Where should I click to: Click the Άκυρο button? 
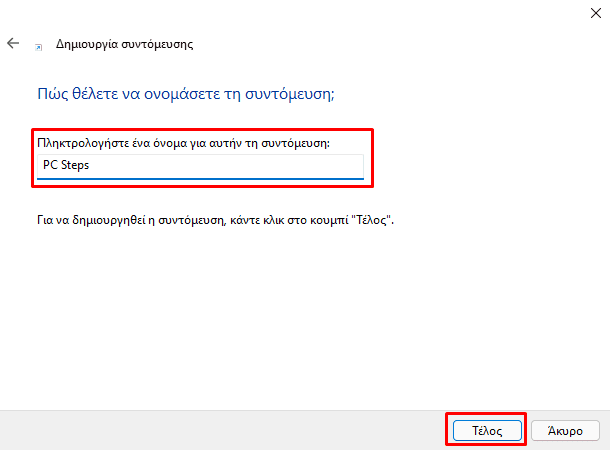point(565,431)
